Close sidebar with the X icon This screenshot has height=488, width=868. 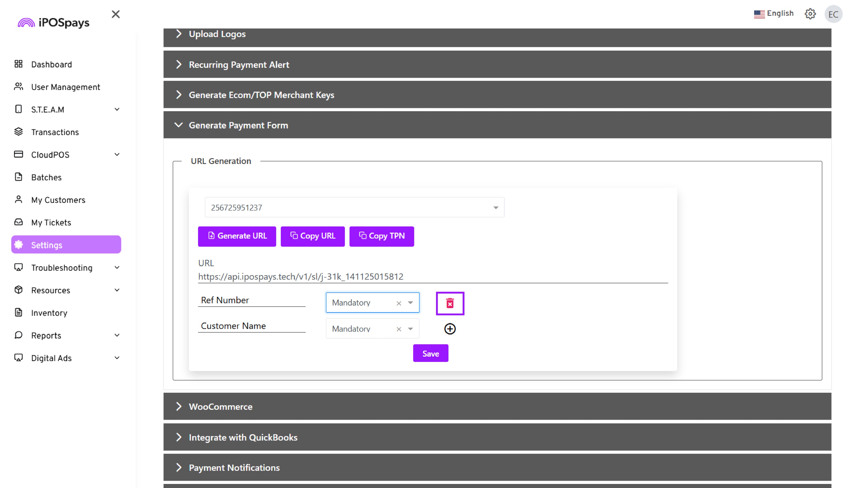[116, 14]
